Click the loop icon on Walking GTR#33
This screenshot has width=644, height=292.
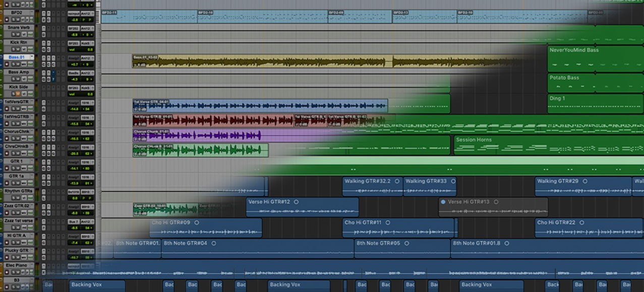click(453, 181)
